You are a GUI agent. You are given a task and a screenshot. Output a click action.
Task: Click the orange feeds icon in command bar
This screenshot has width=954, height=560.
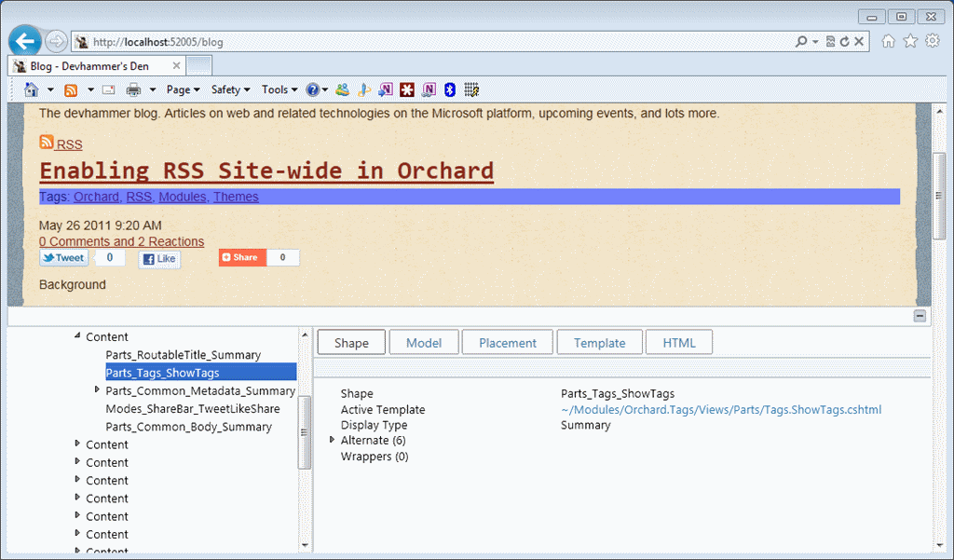(71, 90)
